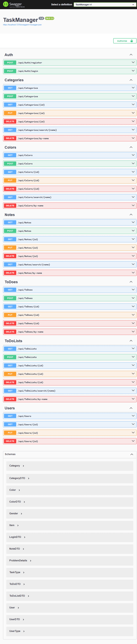The image size is (137, 644).
Task: Expand POST /api/Auth/login arrow icon
Action: point(133,71)
